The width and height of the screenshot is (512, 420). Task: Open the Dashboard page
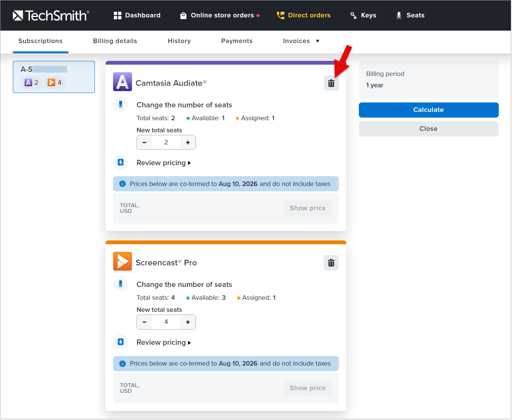pos(137,15)
